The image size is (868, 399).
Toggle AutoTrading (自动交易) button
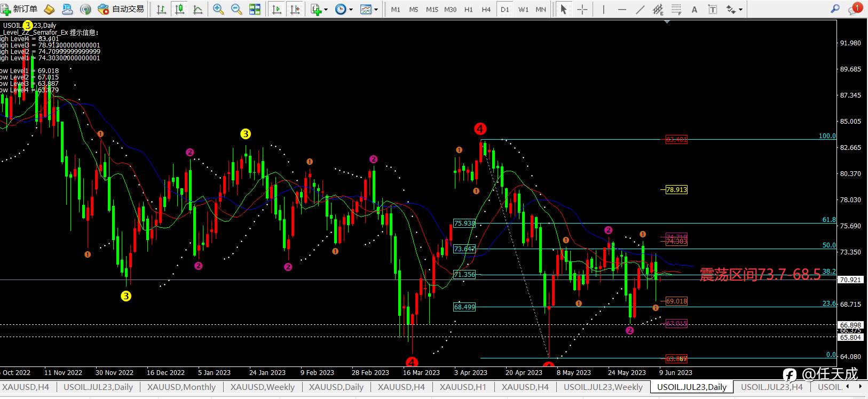[121, 9]
